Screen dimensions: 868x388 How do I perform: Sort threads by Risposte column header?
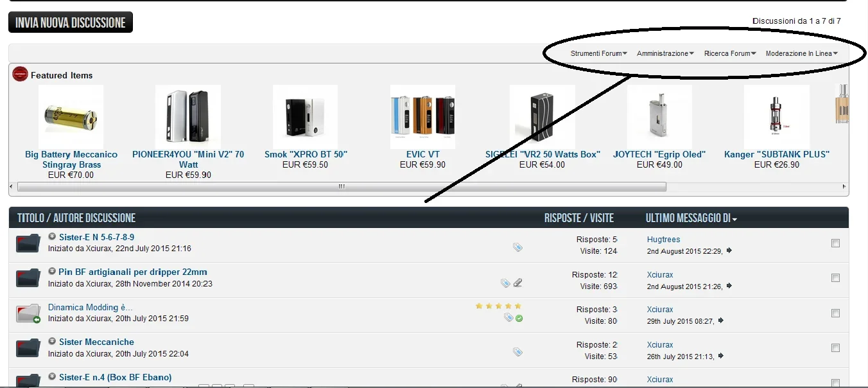pos(562,218)
